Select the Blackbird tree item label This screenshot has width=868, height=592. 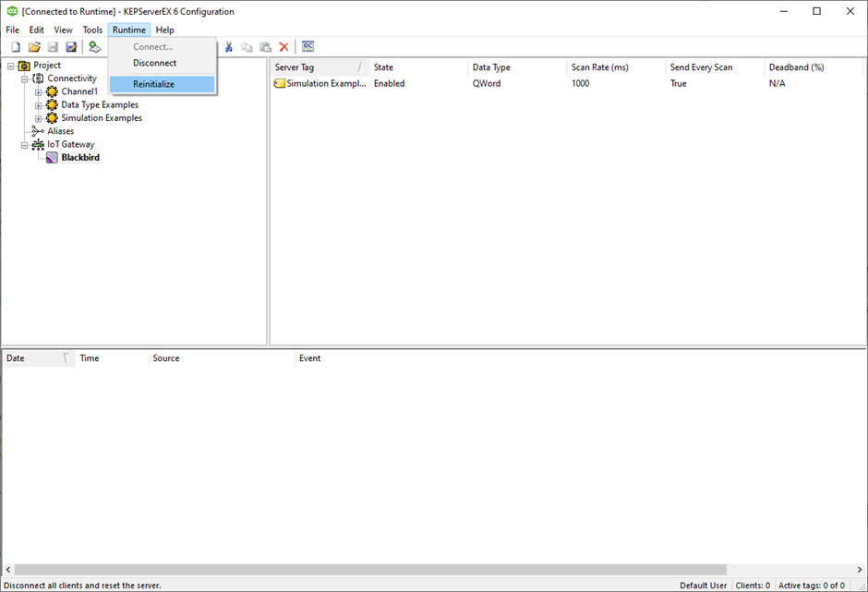[80, 158]
